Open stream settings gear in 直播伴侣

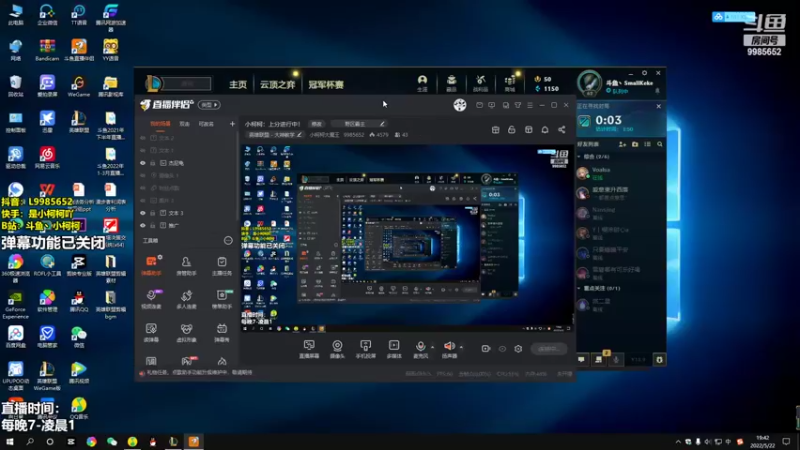click(x=518, y=348)
